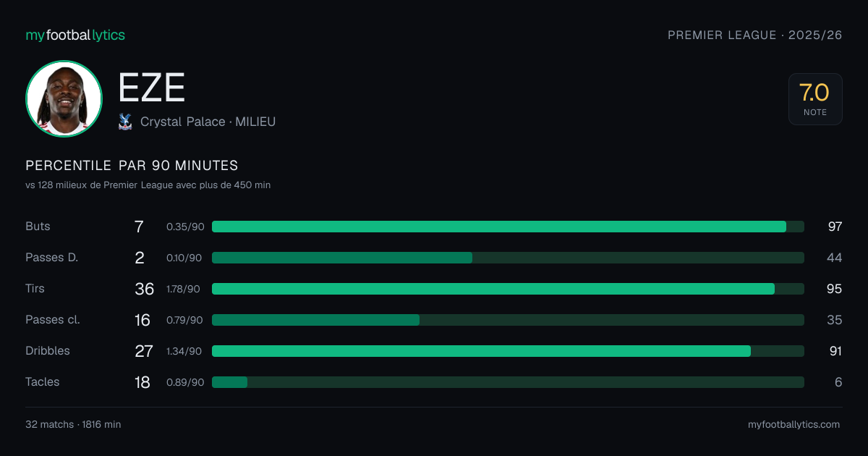868x456 pixels.
Task: Click the myfootballytics logo
Action: pyautogui.click(x=75, y=35)
